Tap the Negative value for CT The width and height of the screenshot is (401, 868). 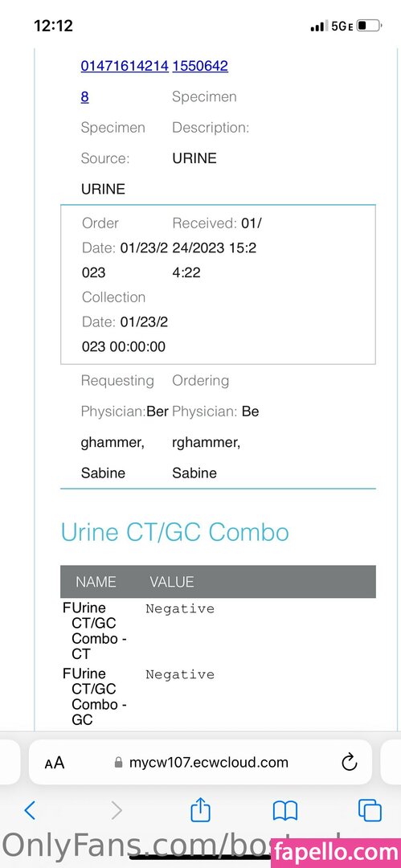(179, 609)
